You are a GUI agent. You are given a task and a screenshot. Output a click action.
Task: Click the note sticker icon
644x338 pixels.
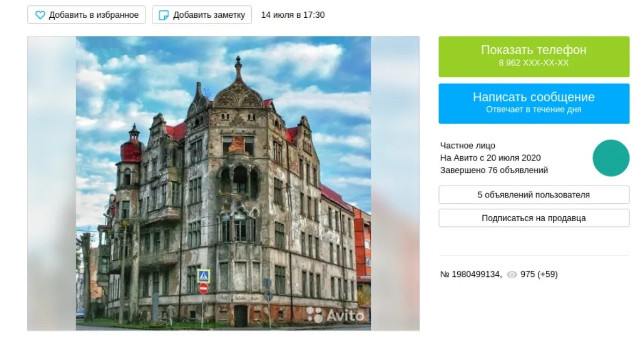point(164,15)
